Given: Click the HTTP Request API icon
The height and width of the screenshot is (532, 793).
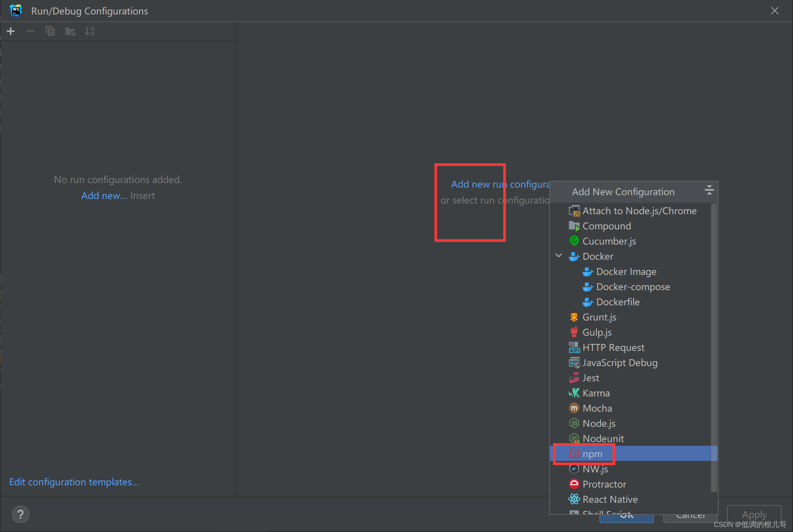Looking at the screenshot, I should click(x=574, y=347).
